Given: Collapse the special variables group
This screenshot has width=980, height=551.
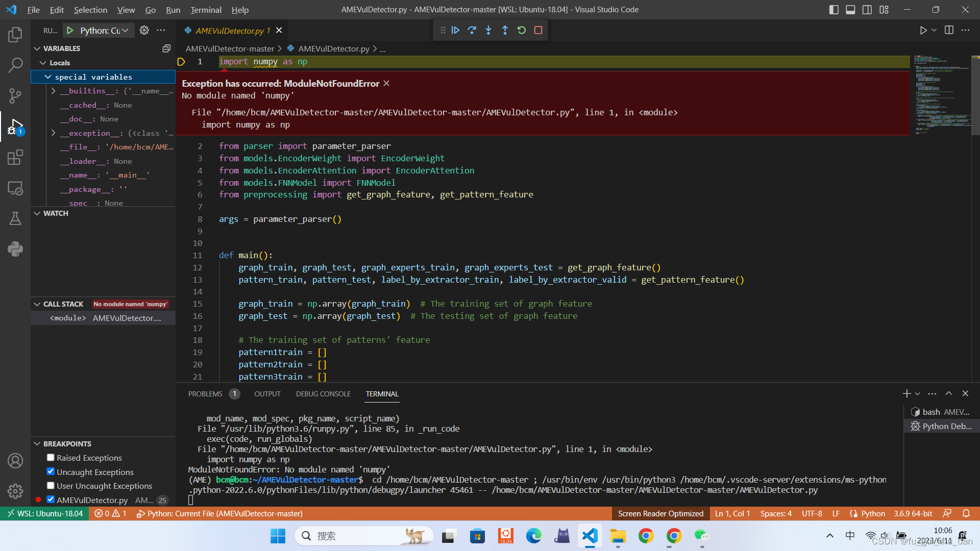Looking at the screenshot, I should point(48,77).
